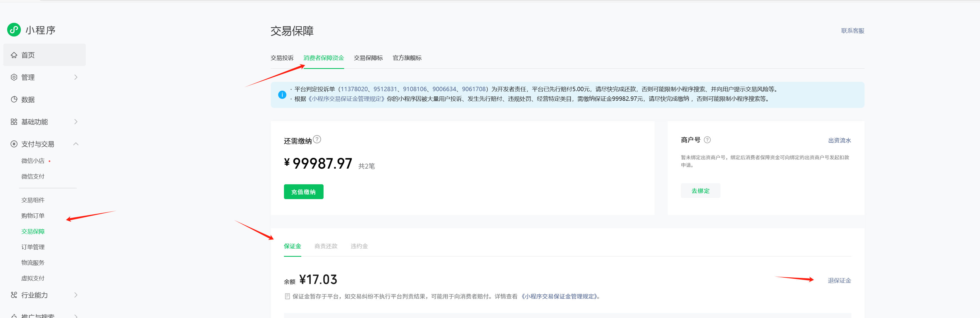Expand the 基础功能 menu chevron

[x=76, y=122]
